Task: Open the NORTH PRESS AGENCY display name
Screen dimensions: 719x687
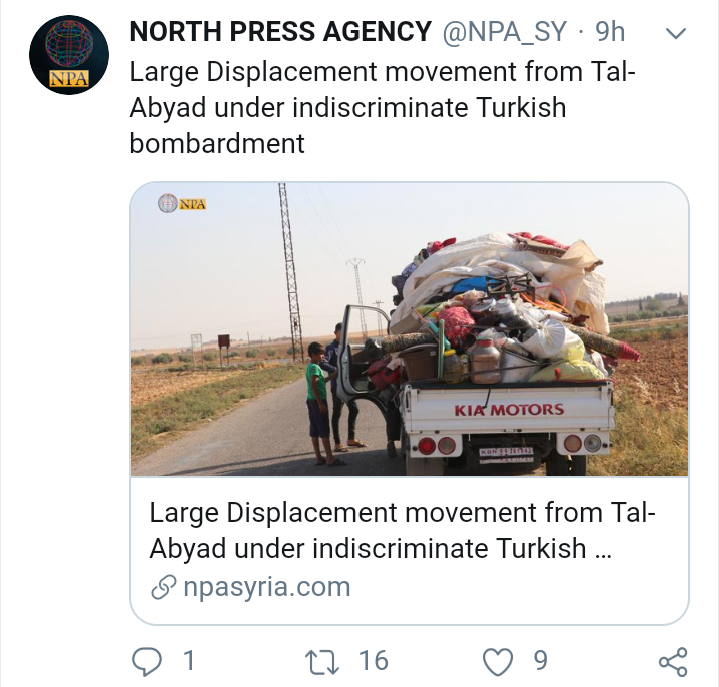Action: (x=281, y=32)
